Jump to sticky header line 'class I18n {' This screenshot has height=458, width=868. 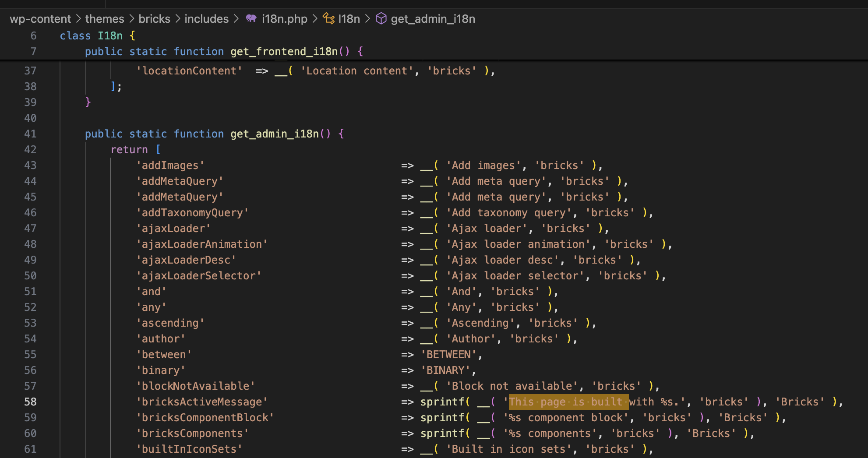tap(97, 36)
